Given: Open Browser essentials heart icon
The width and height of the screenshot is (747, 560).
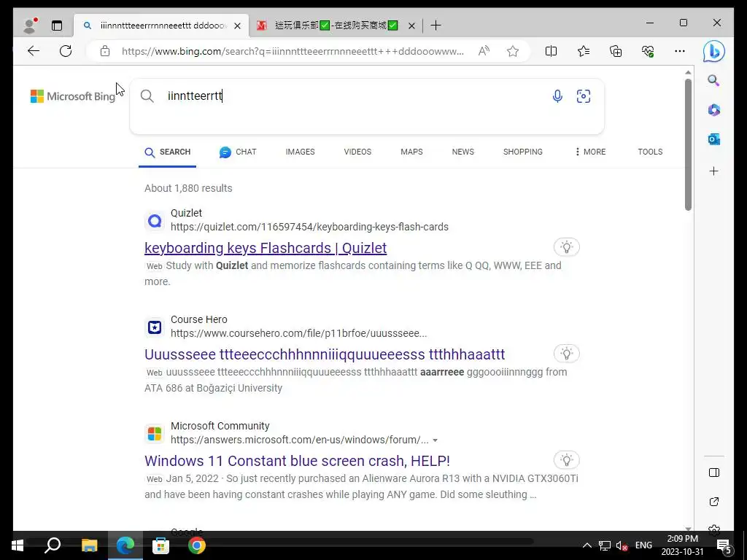Looking at the screenshot, I should pyautogui.click(x=648, y=51).
